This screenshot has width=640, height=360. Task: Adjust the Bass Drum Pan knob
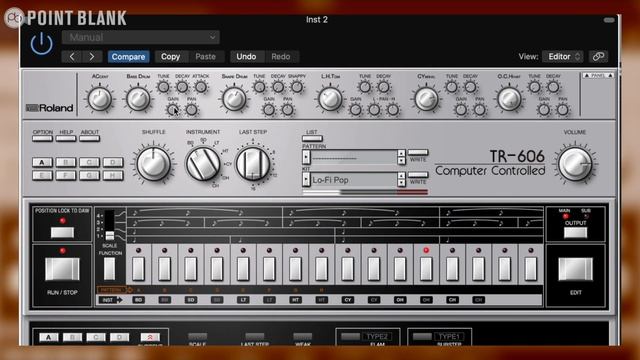(x=191, y=109)
